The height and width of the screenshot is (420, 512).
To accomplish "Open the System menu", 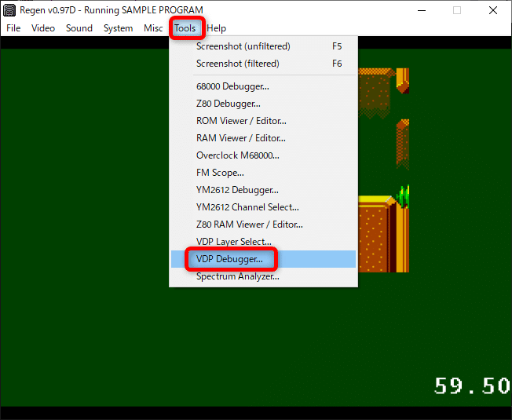I will coord(118,28).
